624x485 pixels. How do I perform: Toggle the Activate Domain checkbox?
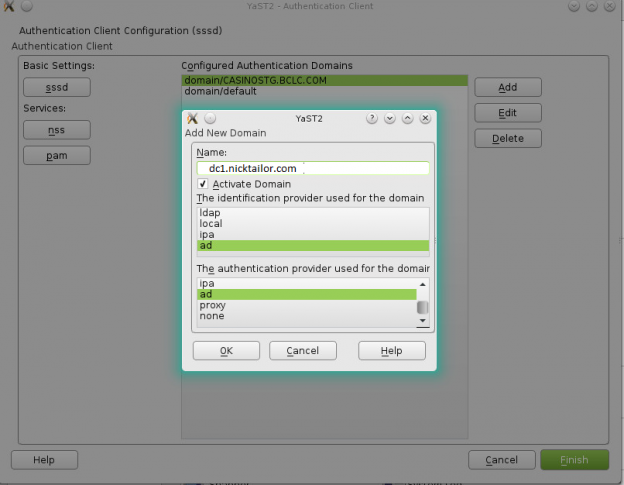[x=204, y=184]
